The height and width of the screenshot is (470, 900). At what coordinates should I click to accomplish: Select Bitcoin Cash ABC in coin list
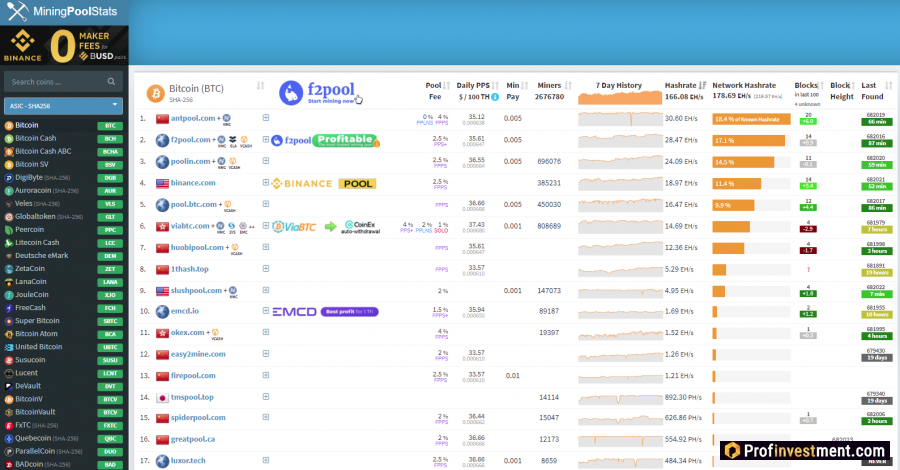44,152
